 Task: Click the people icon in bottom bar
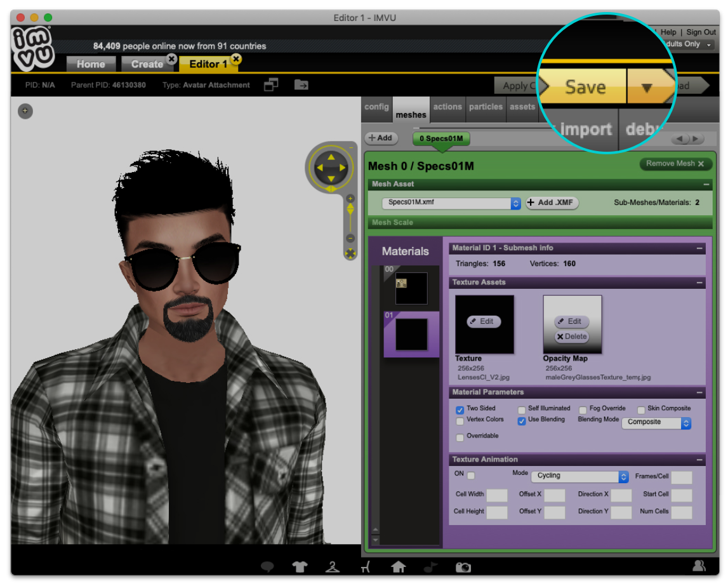(699, 565)
